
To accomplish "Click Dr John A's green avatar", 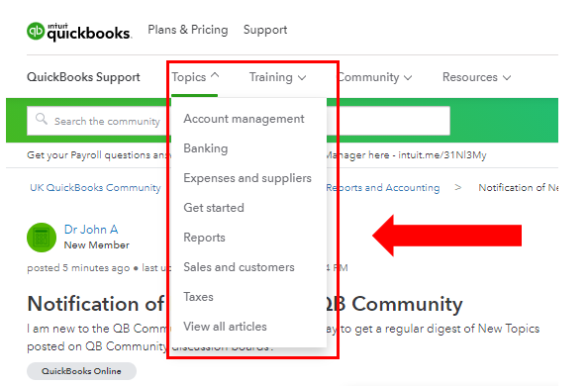I will (42, 238).
